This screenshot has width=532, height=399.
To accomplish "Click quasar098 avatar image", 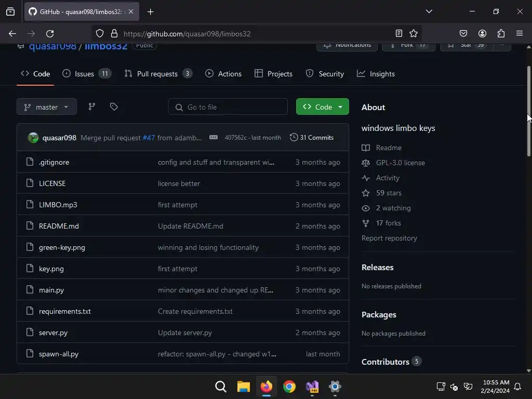I will coord(33,137).
